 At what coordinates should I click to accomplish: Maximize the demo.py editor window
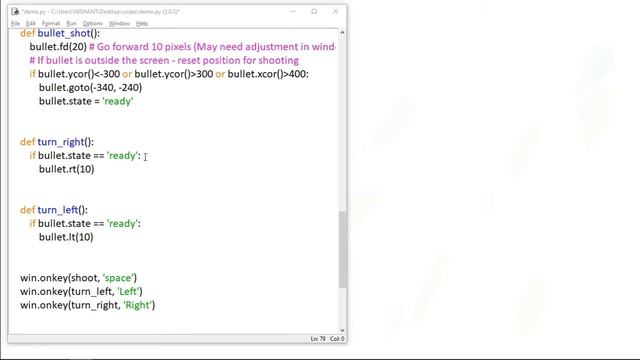click(314, 11)
